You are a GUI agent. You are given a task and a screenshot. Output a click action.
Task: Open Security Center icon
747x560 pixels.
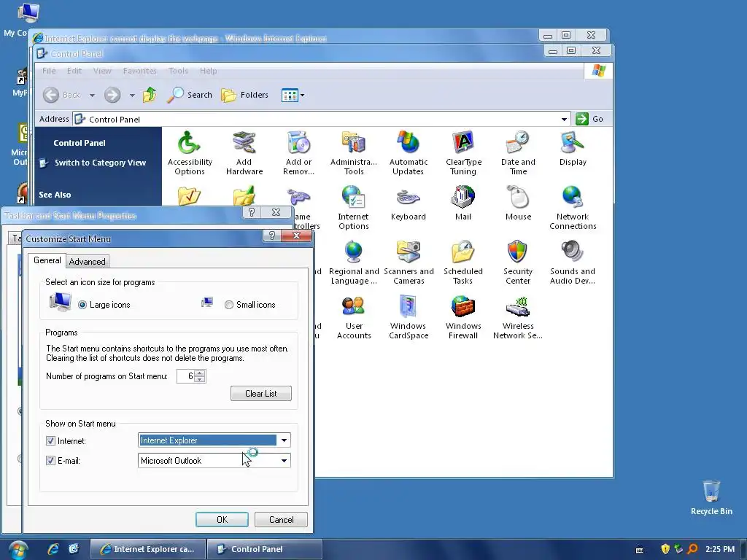pyautogui.click(x=518, y=262)
